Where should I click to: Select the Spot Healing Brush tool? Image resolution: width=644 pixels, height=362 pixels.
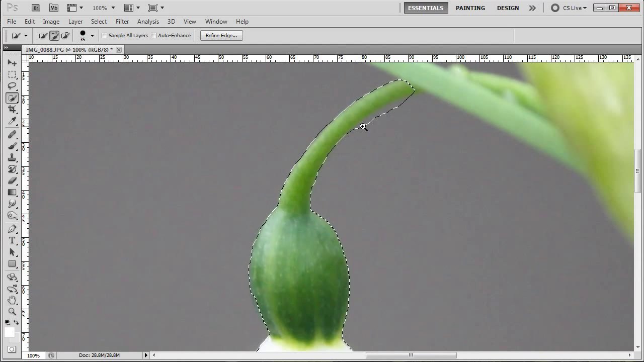[12, 135]
